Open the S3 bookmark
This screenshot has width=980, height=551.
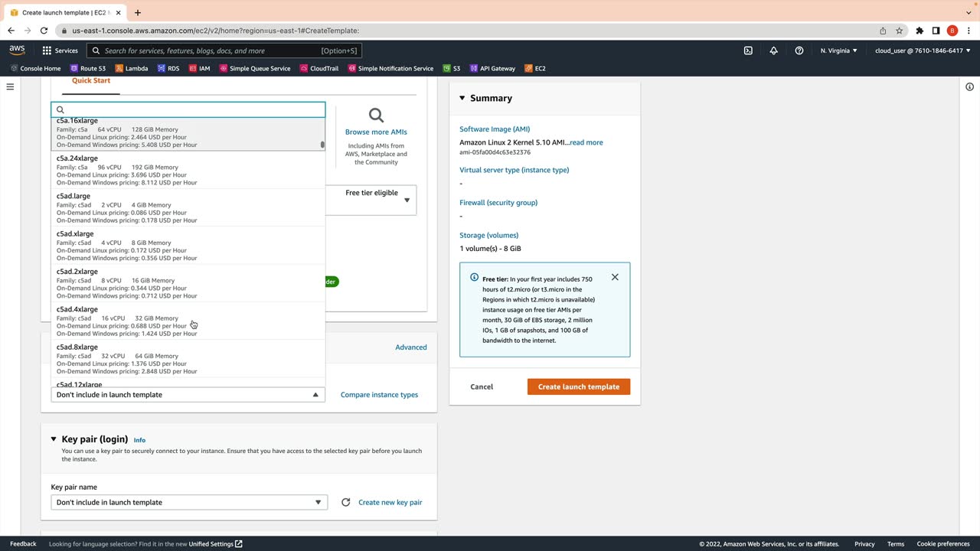pyautogui.click(x=452, y=68)
